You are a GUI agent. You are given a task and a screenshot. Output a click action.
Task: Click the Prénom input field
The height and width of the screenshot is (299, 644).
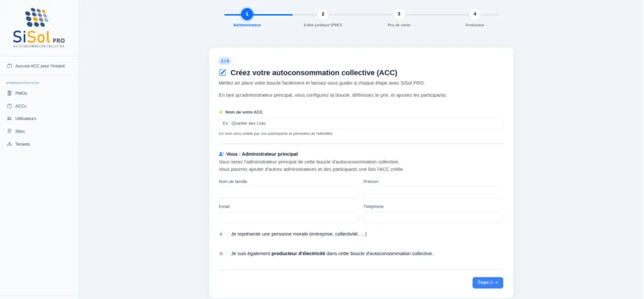pyautogui.click(x=433, y=192)
